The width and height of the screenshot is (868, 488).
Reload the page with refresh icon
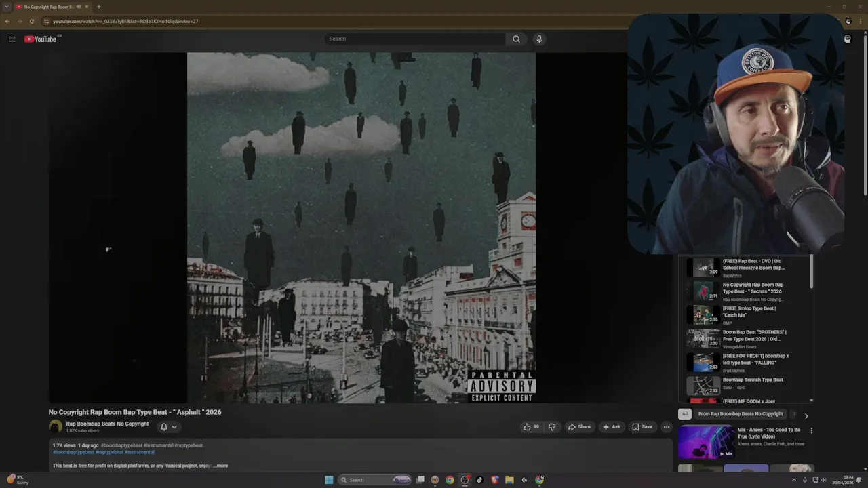click(x=31, y=21)
